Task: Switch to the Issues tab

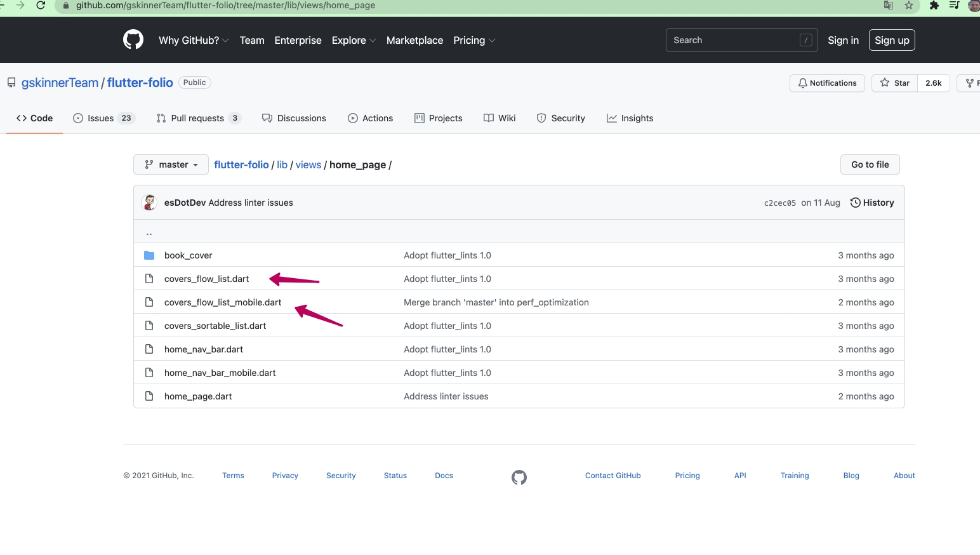Action: point(104,118)
